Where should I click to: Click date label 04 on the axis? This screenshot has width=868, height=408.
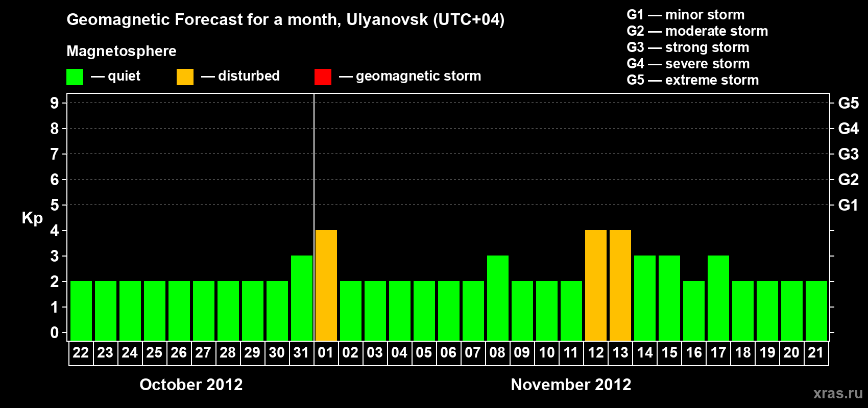(x=399, y=352)
